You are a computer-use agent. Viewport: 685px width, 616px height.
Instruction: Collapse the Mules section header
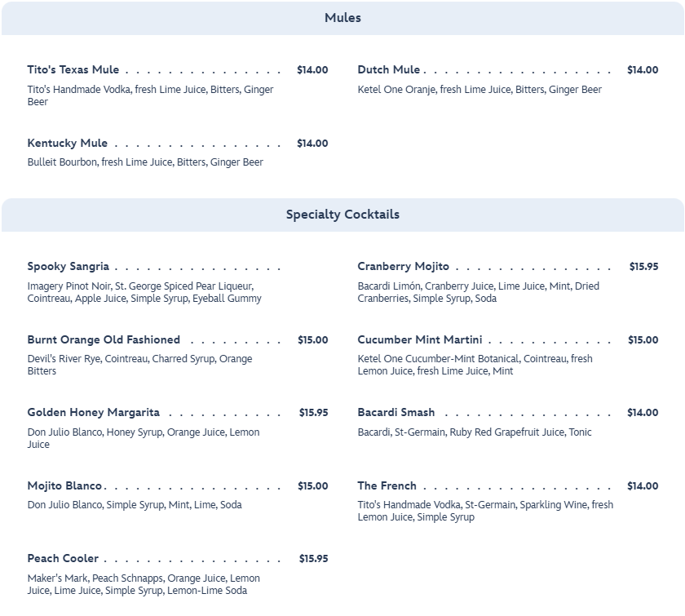[342, 18]
